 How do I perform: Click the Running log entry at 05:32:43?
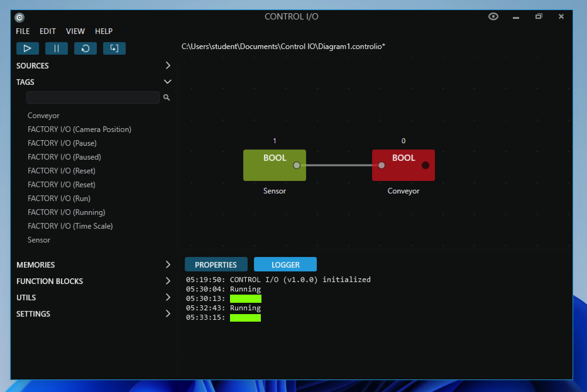(x=224, y=308)
